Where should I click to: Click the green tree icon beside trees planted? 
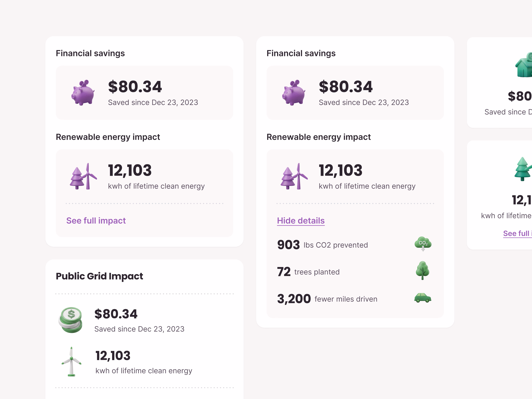(x=422, y=270)
